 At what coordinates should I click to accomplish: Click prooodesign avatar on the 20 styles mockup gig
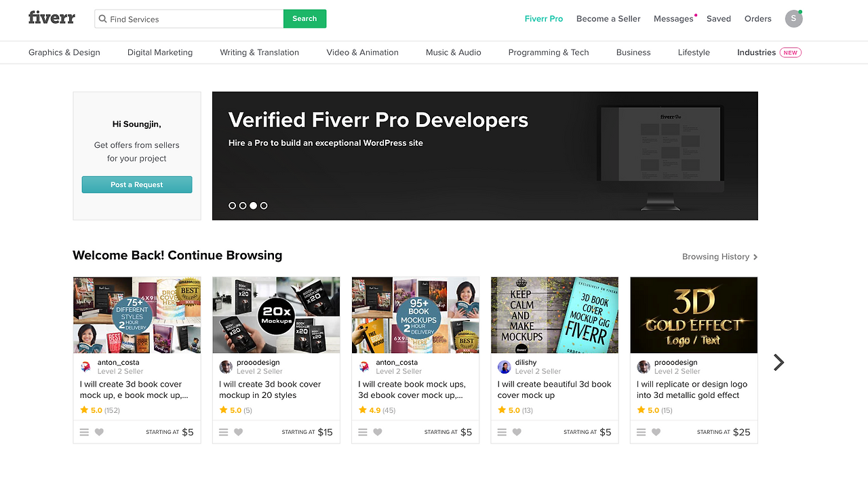click(x=226, y=367)
